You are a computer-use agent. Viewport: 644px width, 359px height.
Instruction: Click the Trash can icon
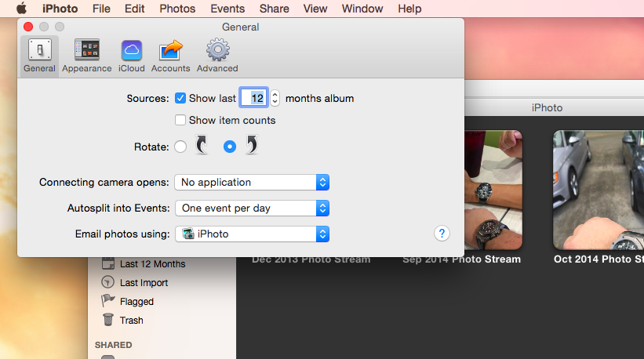click(108, 320)
